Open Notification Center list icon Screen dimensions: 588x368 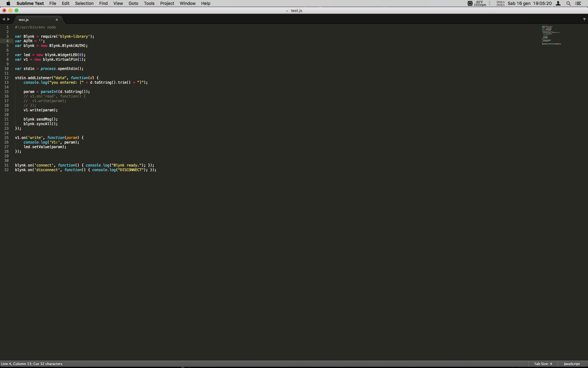[x=578, y=3]
